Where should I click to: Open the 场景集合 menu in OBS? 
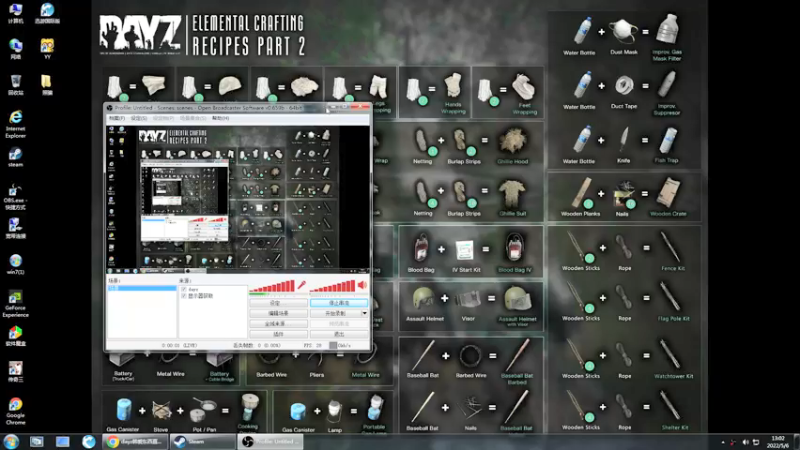(x=193, y=118)
